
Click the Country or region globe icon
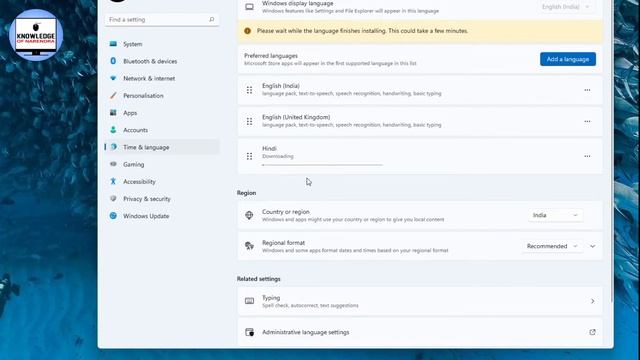coord(249,215)
